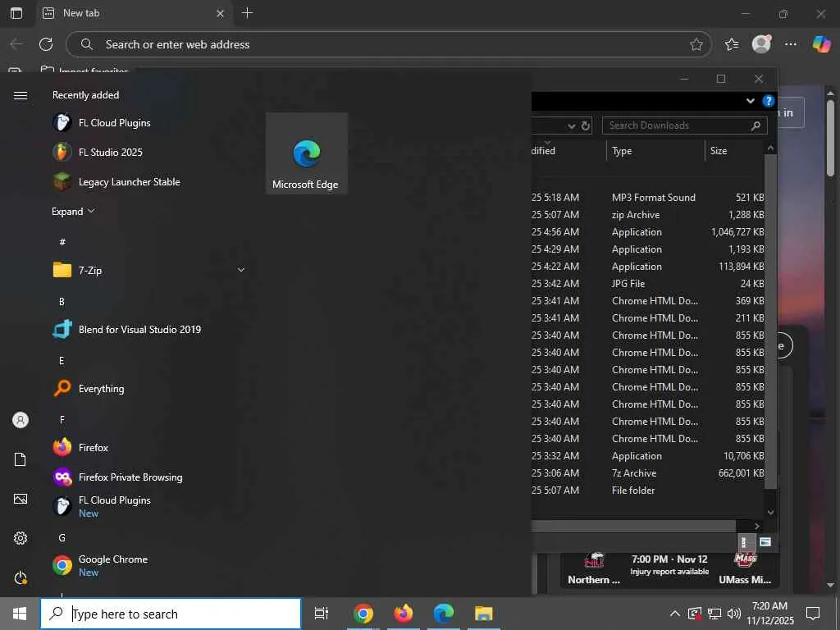Open Explorer help question mark

click(x=768, y=101)
